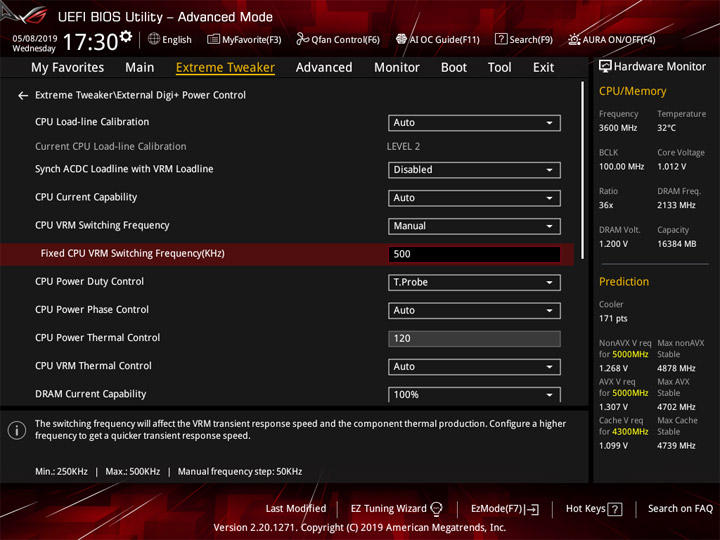
Task: Open Qfan Control fan icon
Action: point(303,39)
